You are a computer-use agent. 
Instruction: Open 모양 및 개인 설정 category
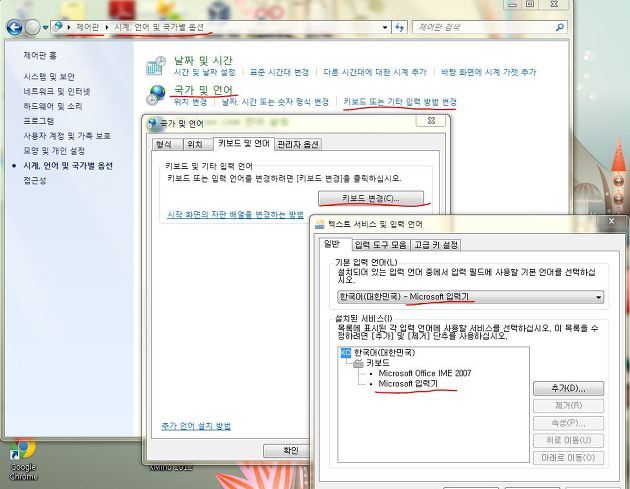54,151
